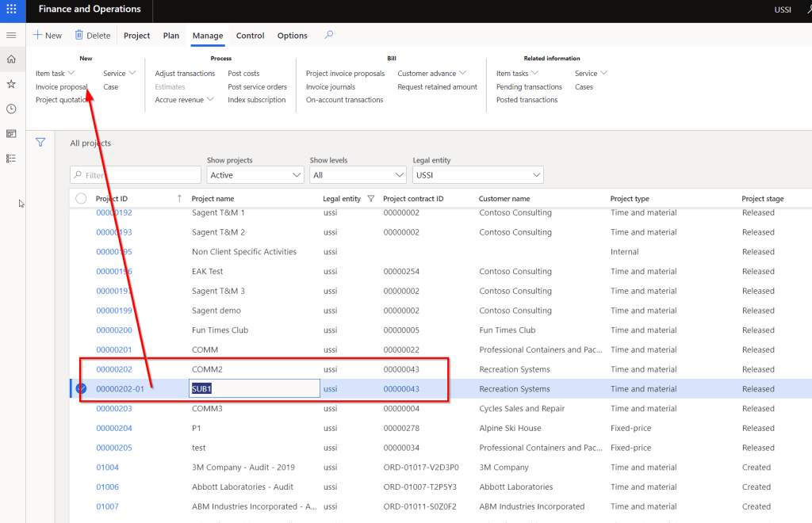Screen dimensions: 812x523
Task: Deselect the checked row 00000202-01
Action: 81,388
